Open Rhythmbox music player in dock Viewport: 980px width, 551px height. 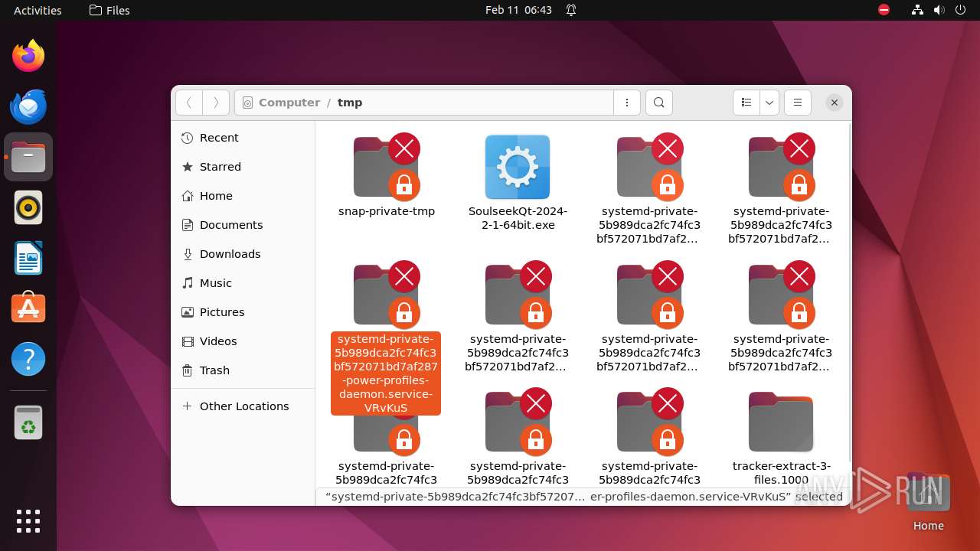(x=28, y=207)
